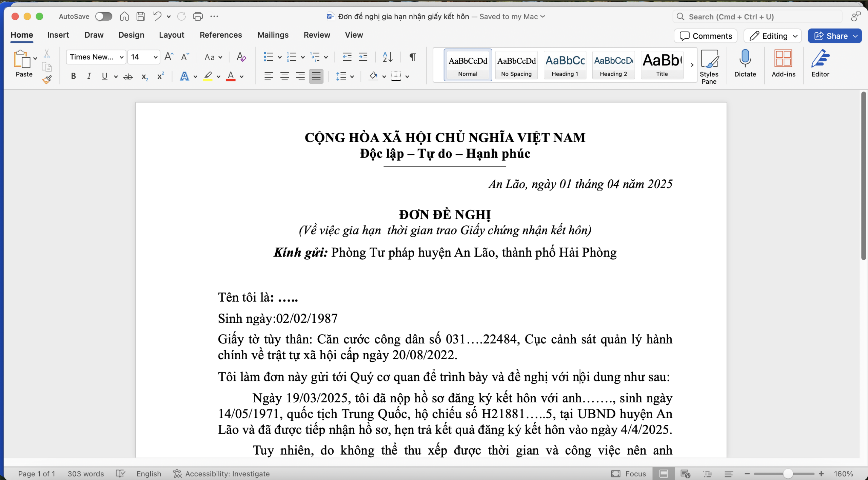This screenshot has width=868, height=480.
Task: Apply the No Spacing style
Action: tap(516, 65)
